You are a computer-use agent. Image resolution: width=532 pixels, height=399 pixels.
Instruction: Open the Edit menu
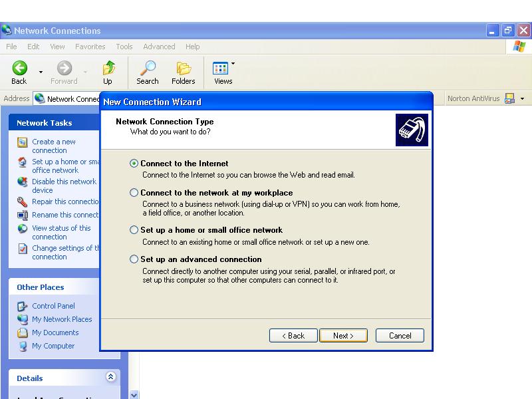pos(33,47)
